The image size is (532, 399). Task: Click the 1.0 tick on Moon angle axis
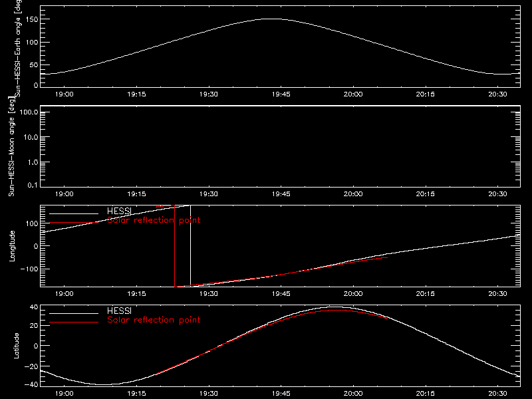tap(33, 162)
